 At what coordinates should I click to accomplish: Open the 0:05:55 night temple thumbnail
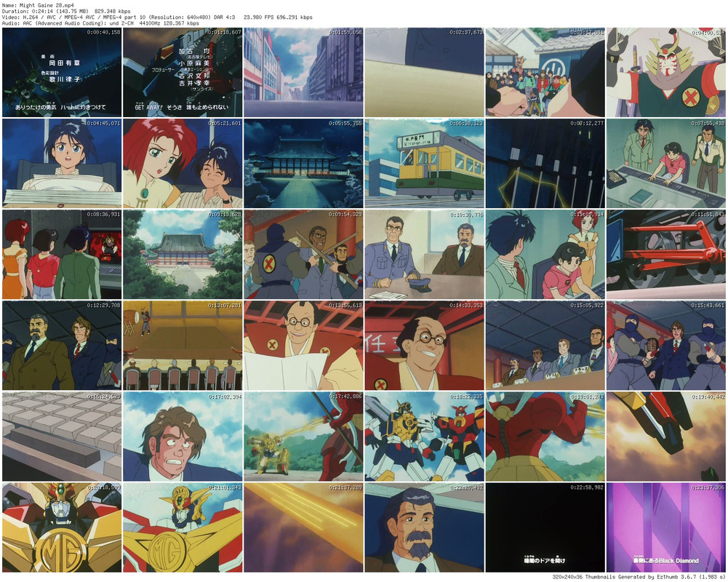[x=304, y=164]
